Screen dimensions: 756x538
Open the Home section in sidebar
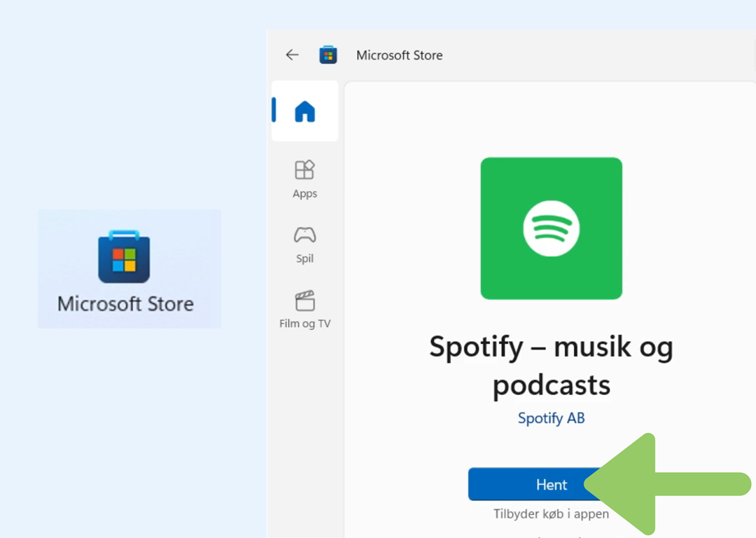pos(304,111)
